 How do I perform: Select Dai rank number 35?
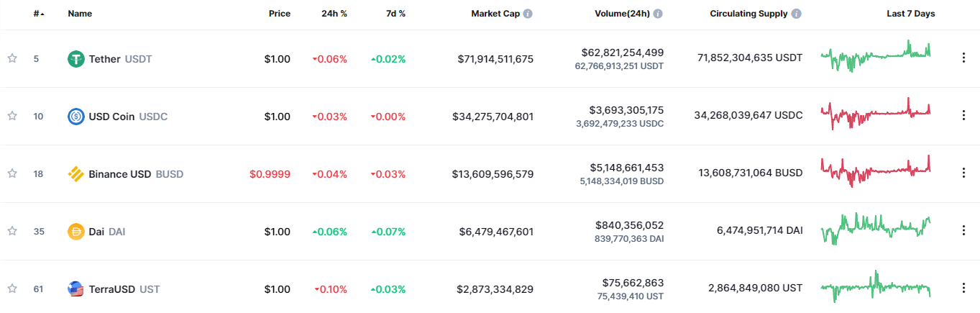(38, 232)
